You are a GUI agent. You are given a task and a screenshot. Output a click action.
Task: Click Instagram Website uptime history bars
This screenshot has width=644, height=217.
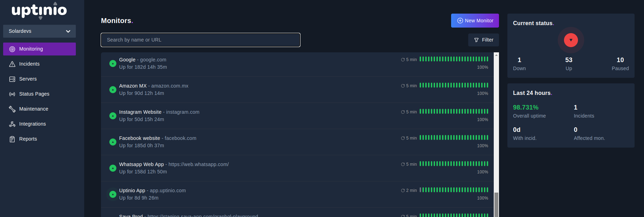pyautogui.click(x=454, y=111)
